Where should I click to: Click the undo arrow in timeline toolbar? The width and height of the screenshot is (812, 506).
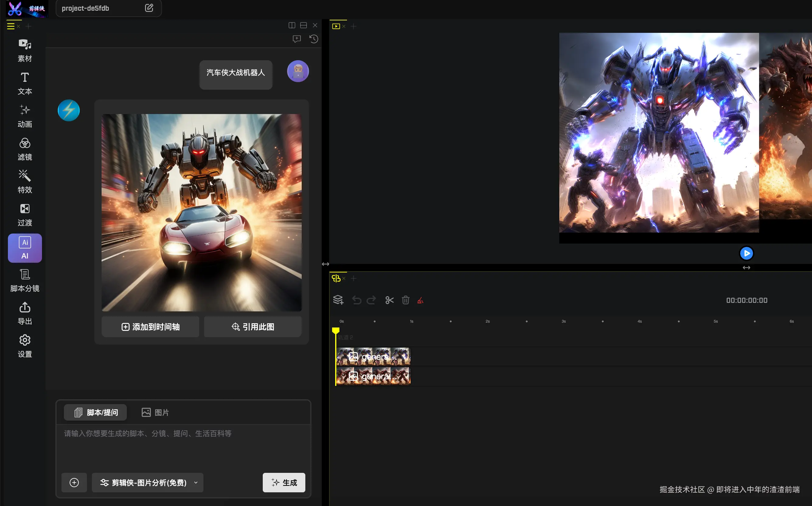[356, 300]
